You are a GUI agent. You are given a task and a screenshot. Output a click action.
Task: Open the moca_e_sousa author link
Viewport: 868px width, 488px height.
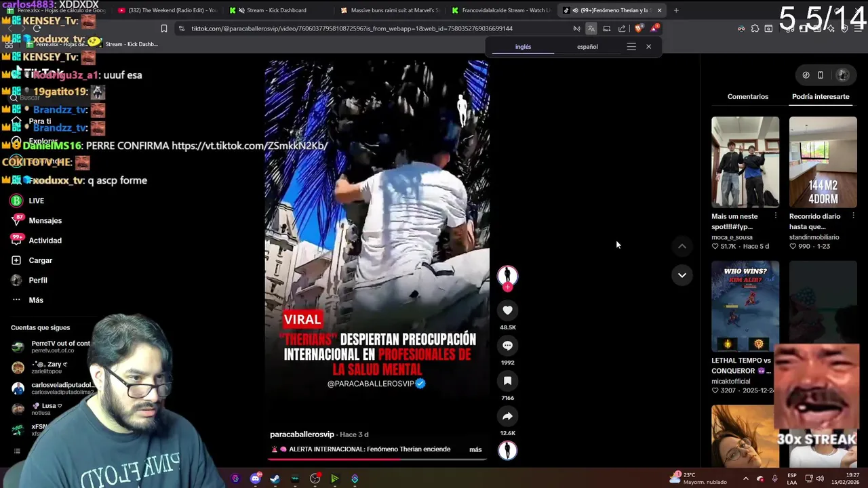coord(732,237)
